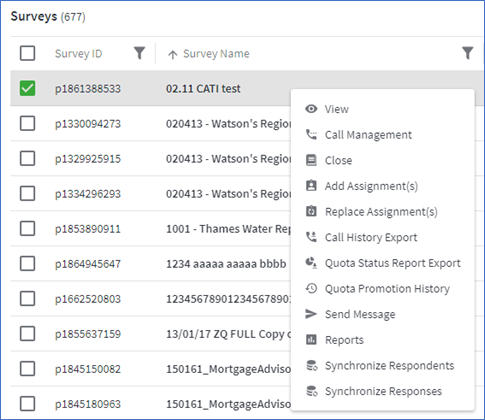Image resolution: width=485 pixels, height=420 pixels.
Task: Sort by the Survey ID column header
Action: [78, 54]
